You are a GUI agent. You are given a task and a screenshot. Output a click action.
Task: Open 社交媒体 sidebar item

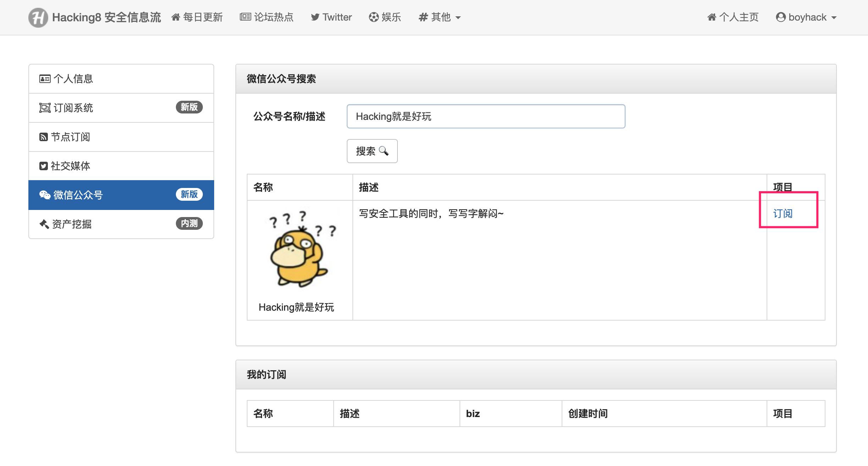(x=121, y=166)
